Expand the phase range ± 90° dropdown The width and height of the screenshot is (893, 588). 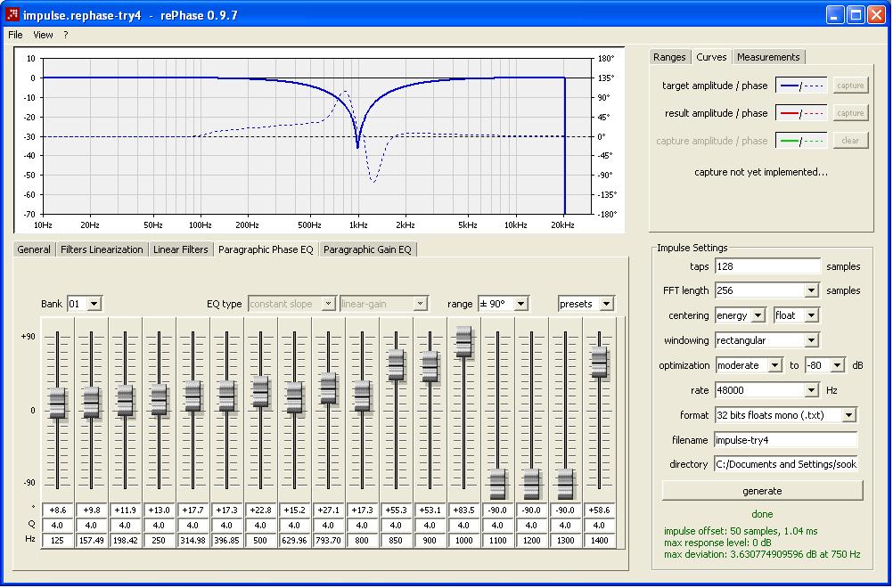coord(520,304)
